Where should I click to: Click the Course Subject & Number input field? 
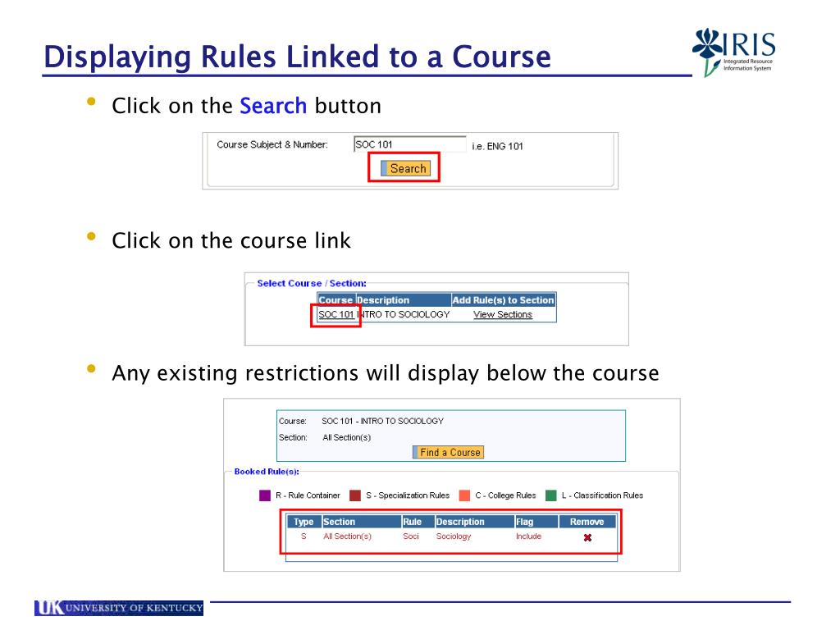point(410,144)
